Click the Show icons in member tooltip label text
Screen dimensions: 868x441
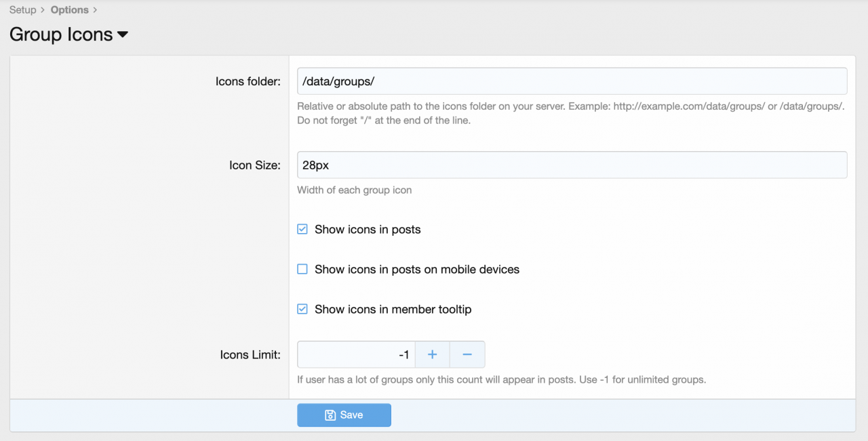tap(393, 310)
